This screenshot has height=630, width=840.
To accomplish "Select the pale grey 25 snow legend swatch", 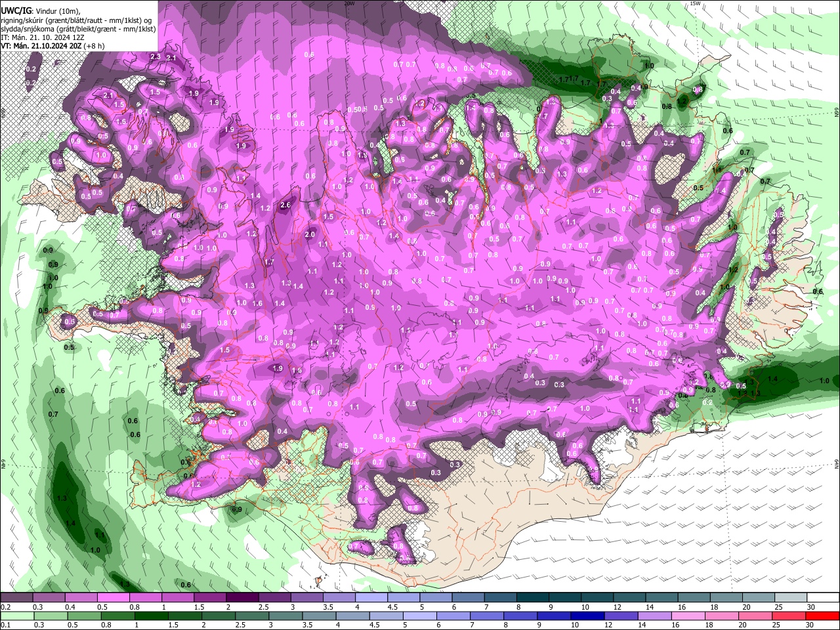I will 791,598.
